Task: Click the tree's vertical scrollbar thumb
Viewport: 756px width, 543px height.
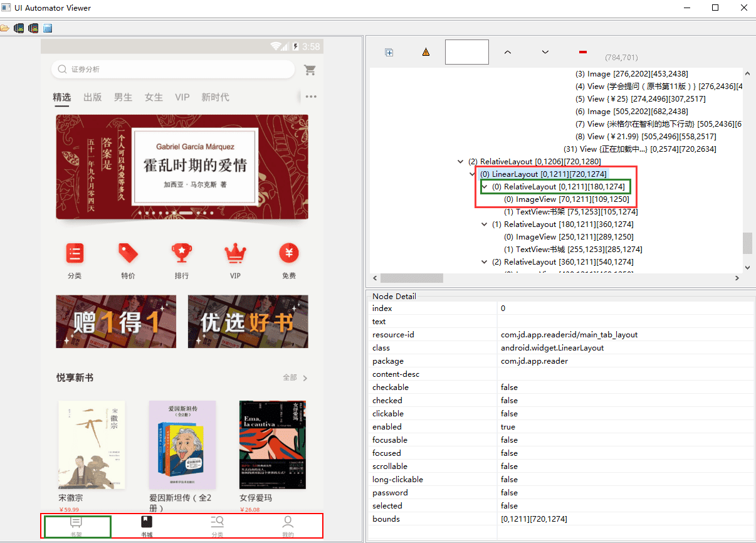Action: (x=747, y=243)
